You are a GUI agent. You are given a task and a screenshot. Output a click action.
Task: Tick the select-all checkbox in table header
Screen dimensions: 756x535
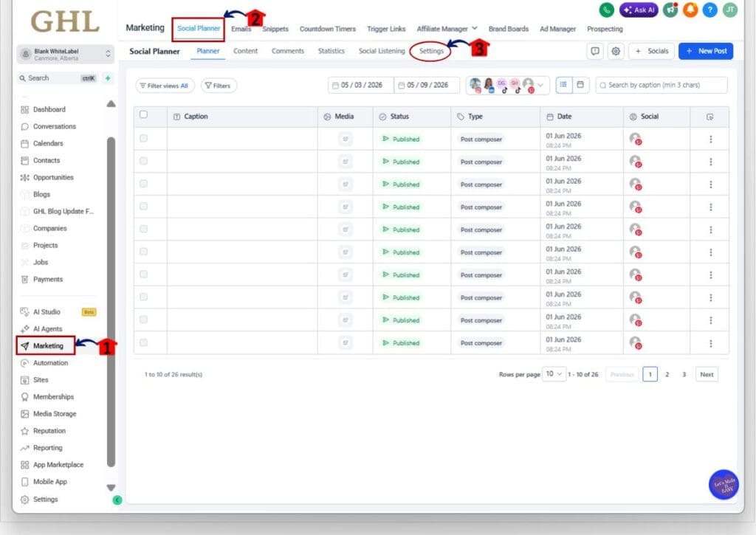(x=143, y=114)
